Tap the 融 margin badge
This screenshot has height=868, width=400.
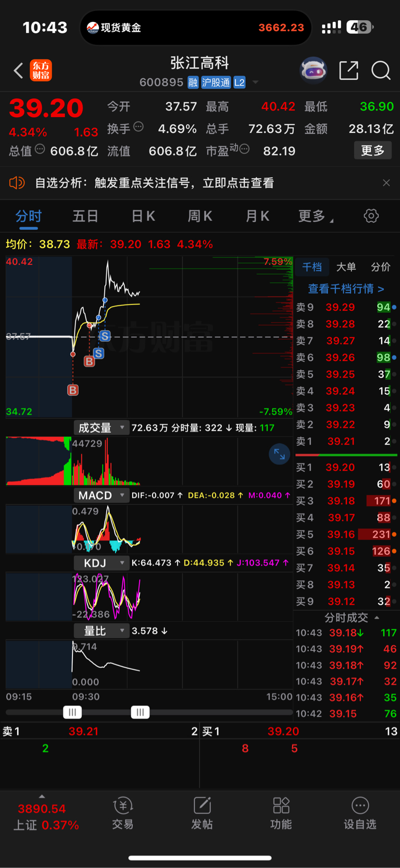pos(193,82)
